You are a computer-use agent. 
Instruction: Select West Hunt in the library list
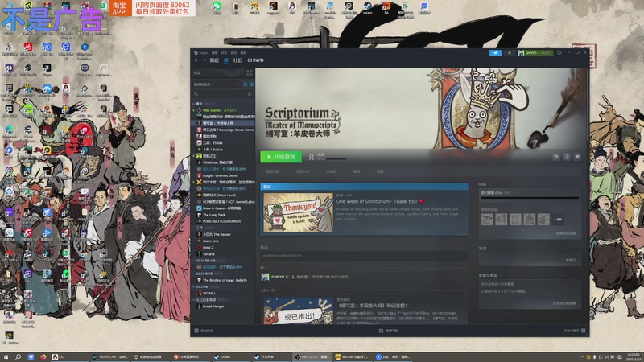pyautogui.click(x=224, y=195)
